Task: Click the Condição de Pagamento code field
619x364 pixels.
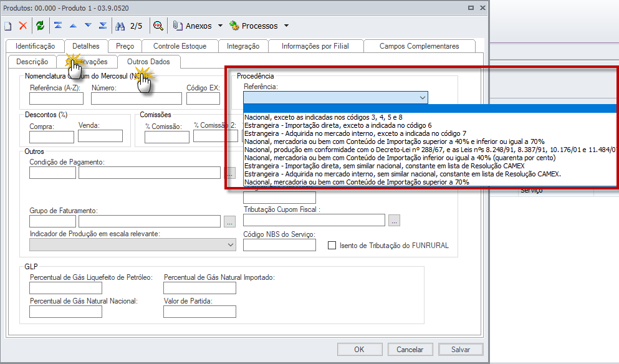Action: pos(52,173)
